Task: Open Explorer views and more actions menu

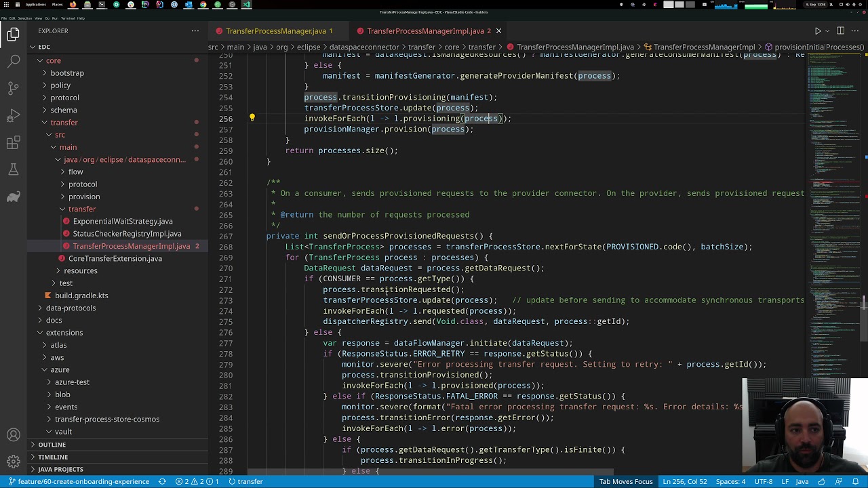Action: [195, 30]
